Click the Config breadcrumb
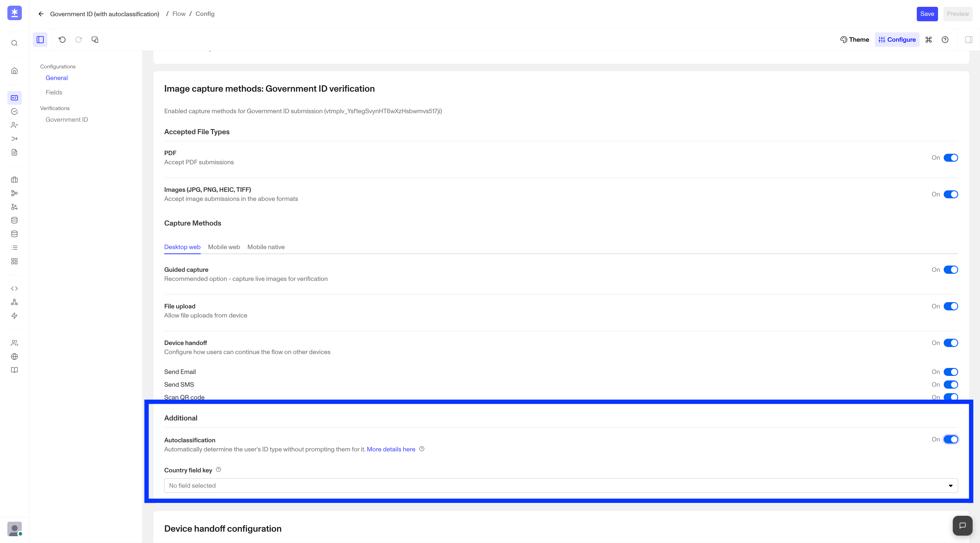This screenshot has height=543, width=980. 205,14
